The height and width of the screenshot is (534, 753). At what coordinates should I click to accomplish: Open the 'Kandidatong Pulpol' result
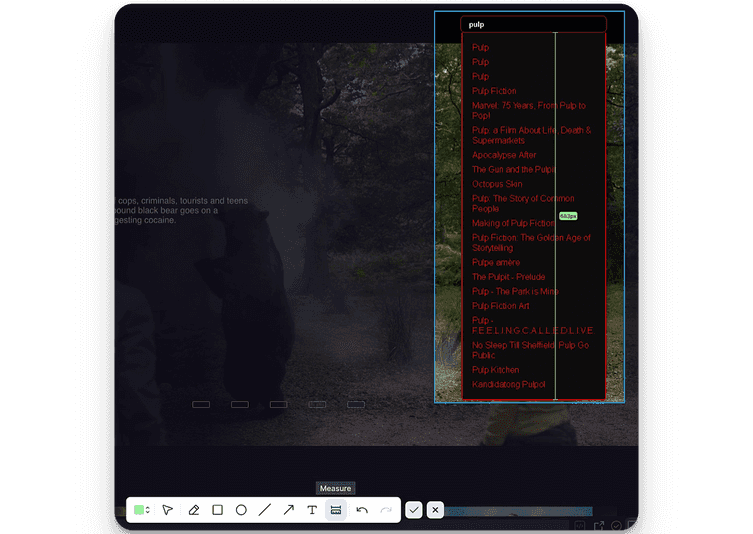coord(509,384)
